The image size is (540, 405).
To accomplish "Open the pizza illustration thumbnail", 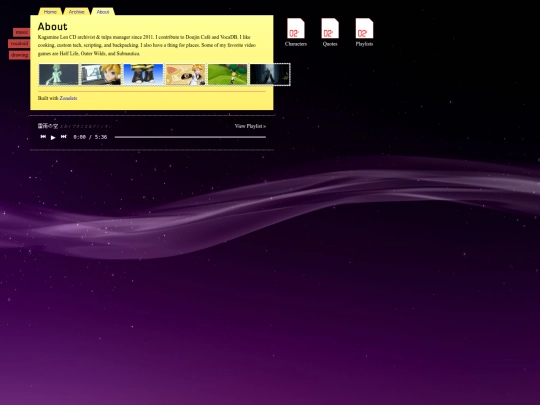I will coord(186,74).
